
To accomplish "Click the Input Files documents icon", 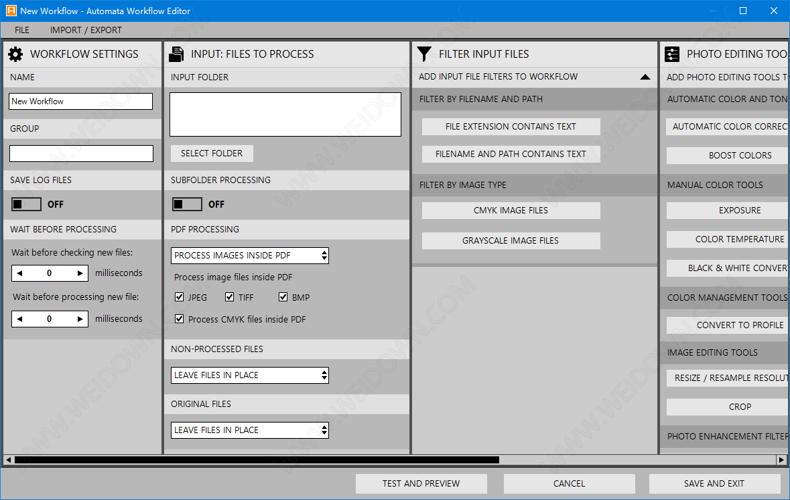I will (x=176, y=54).
